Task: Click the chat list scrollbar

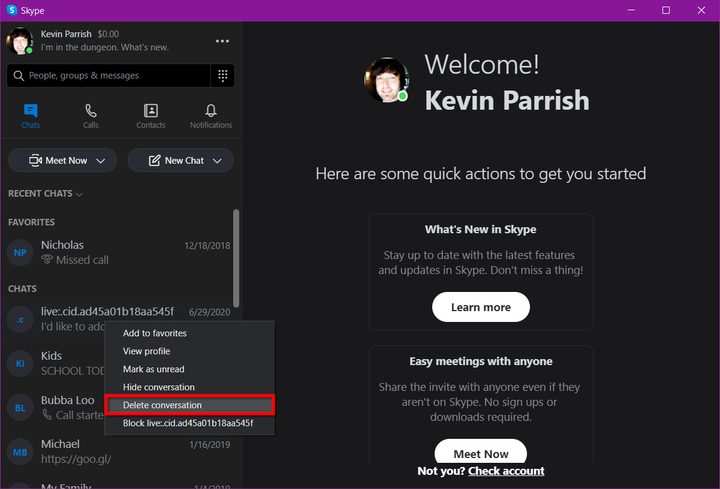Action: click(x=236, y=258)
